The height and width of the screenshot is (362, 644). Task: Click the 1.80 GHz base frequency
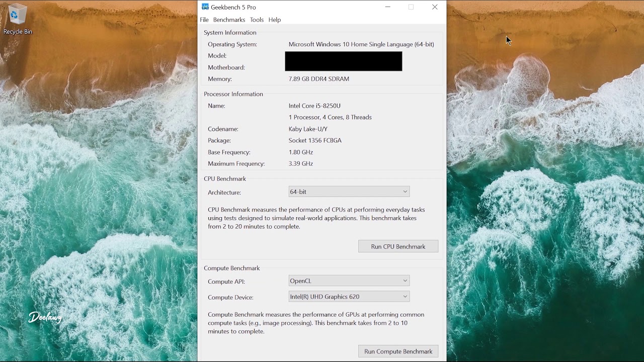coord(301,152)
